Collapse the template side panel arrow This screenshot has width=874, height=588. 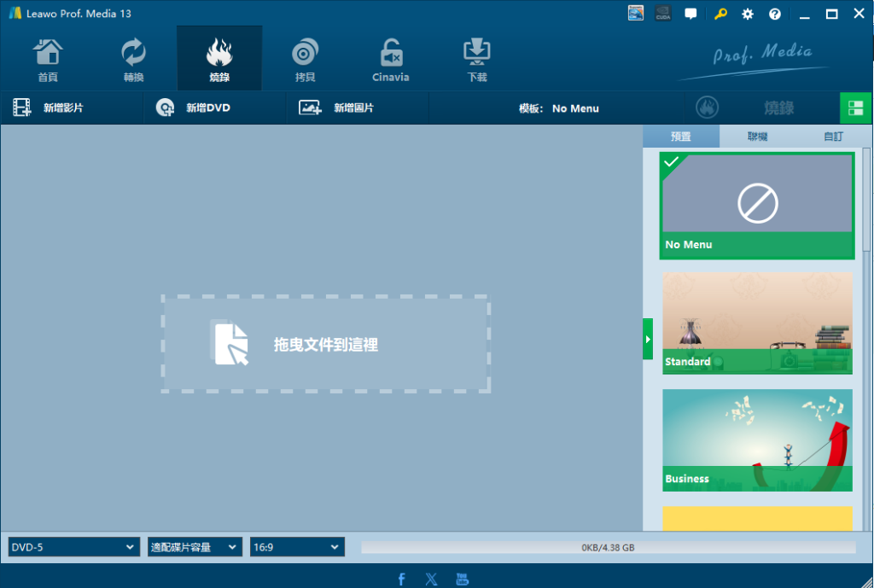(648, 339)
